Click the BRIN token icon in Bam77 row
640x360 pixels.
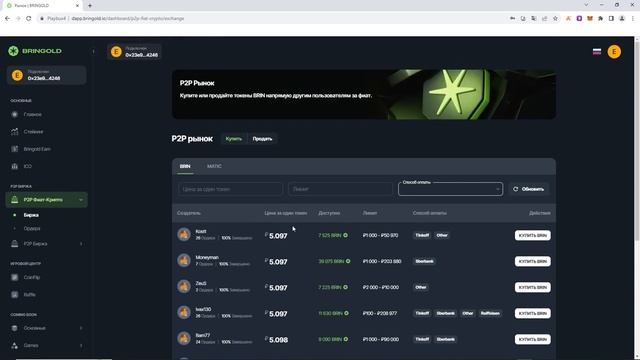pos(346,339)
